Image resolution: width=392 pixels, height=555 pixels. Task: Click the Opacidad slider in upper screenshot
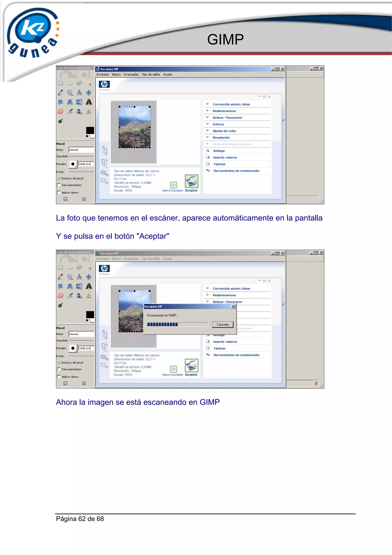click(x=81, y=156)
